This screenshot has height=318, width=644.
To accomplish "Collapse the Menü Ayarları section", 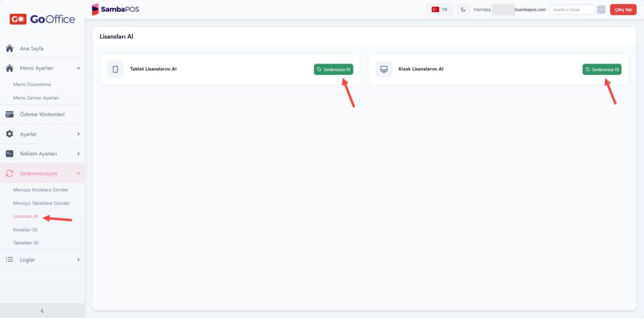I will [x=42, y=68].
